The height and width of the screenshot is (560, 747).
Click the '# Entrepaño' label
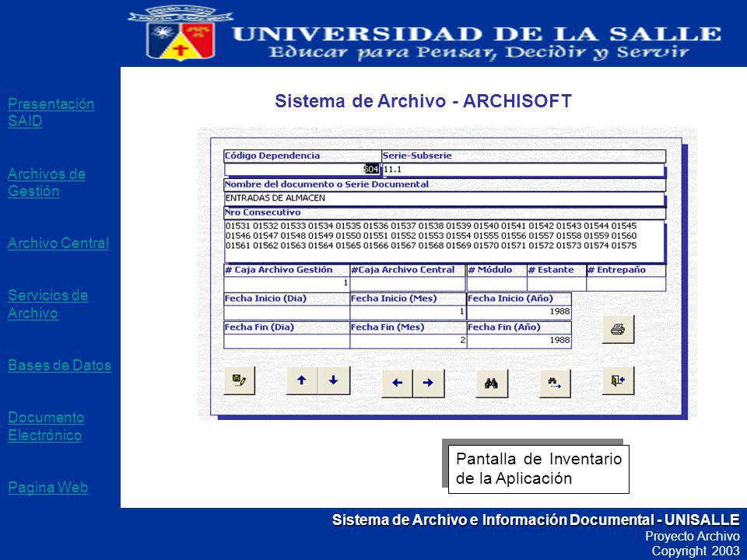(x=616, y=270)
